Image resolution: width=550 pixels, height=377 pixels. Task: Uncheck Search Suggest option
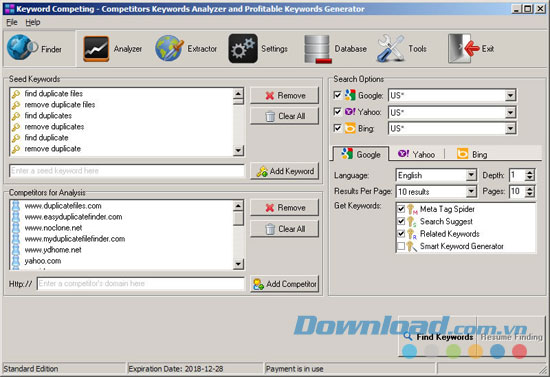[401, 222]
